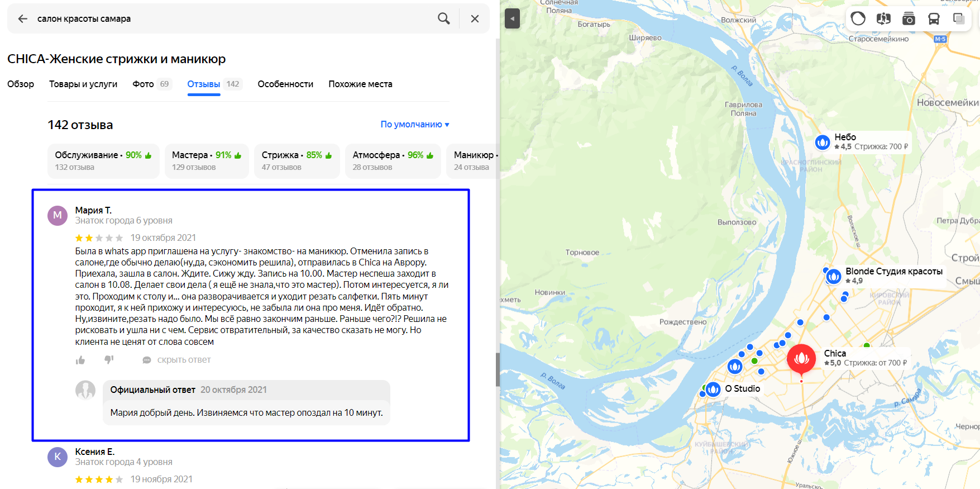
Task: Show photos layer with the camera icon
Action: (x=909, y=18)
